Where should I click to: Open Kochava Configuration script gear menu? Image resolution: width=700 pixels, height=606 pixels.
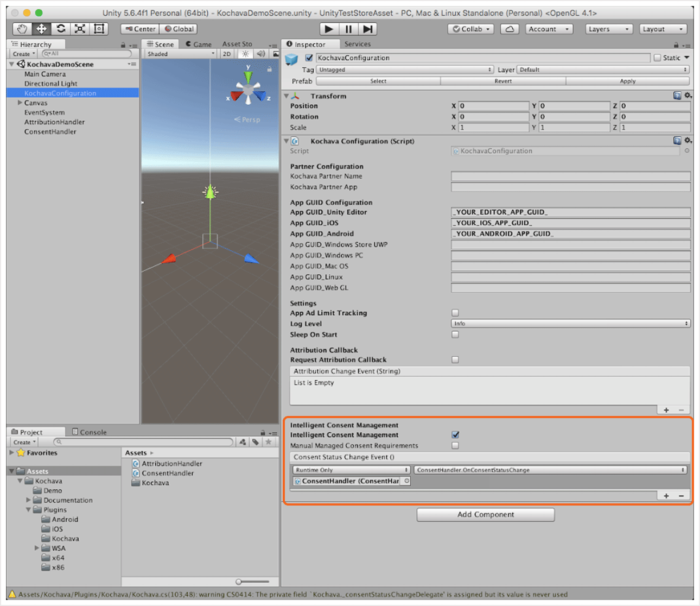click(688, 141)
